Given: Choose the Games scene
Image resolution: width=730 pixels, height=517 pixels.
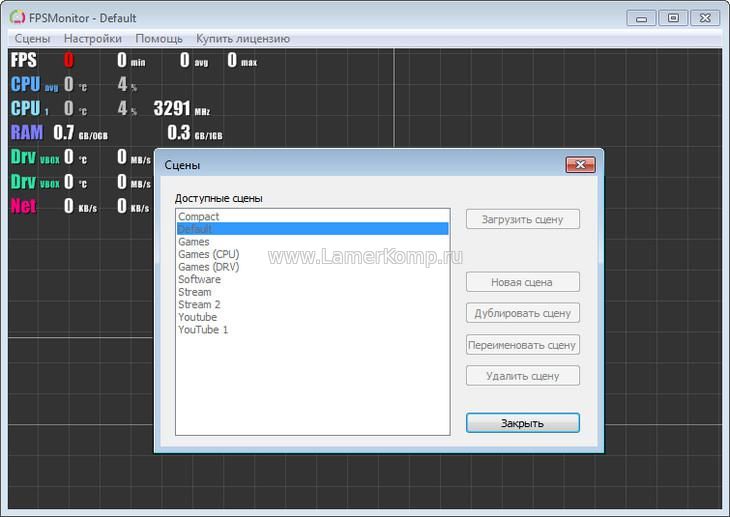Looking at the screenshot, I should (x=194, y=242).
